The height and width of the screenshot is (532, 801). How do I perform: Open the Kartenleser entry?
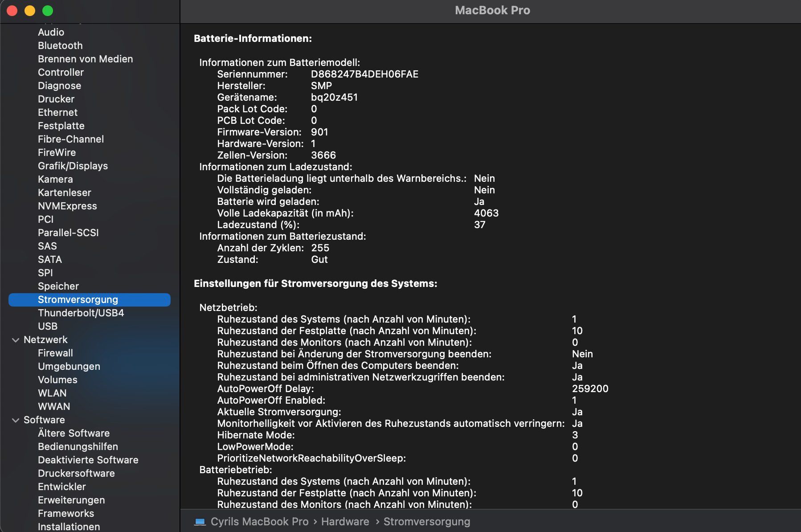(x=64, y=192)
